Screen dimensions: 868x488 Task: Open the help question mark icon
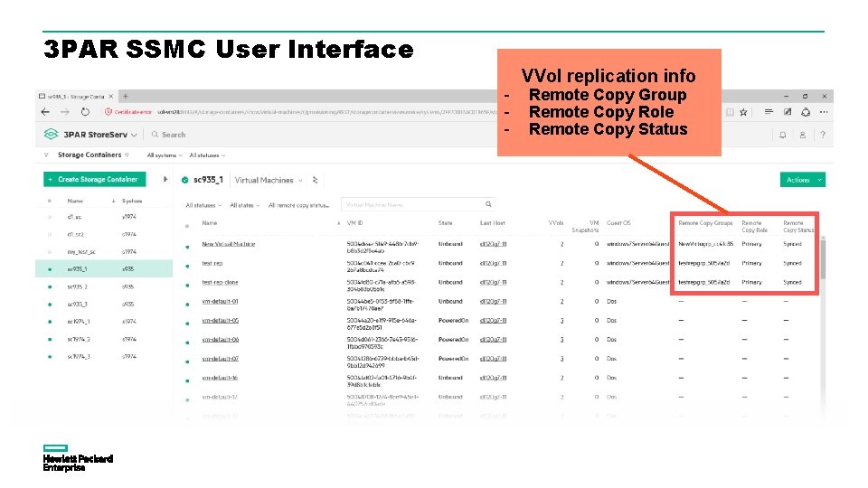point(823,135)
